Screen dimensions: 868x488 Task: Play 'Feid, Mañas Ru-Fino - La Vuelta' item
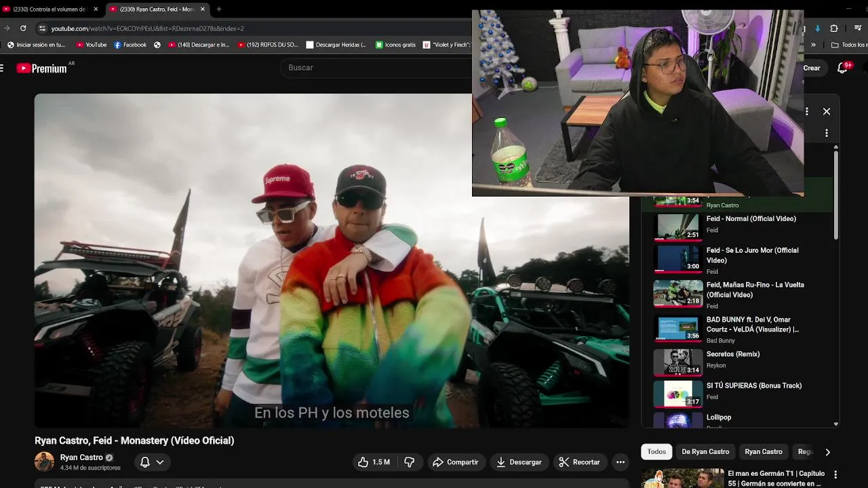(x=755, y=289)
